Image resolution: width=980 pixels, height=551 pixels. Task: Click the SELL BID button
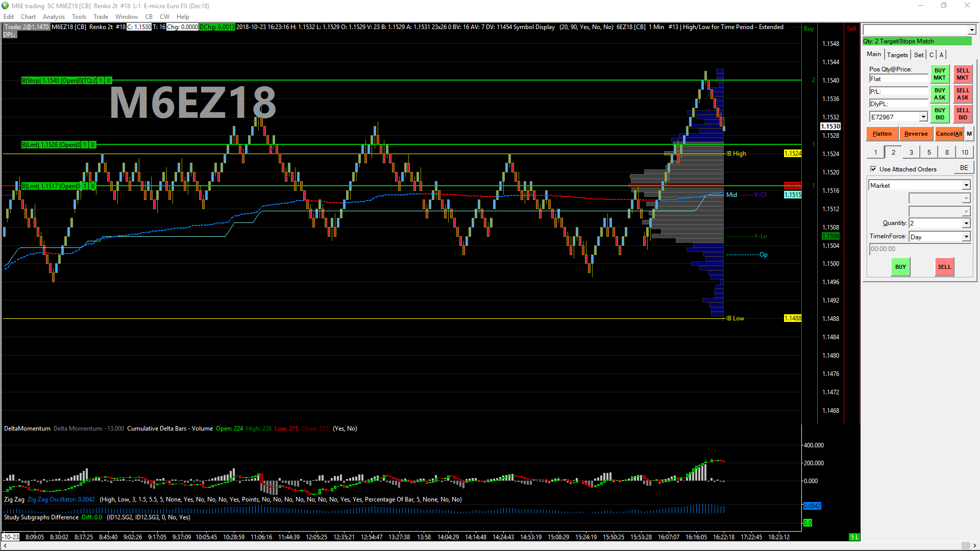[x=963, y=114]
